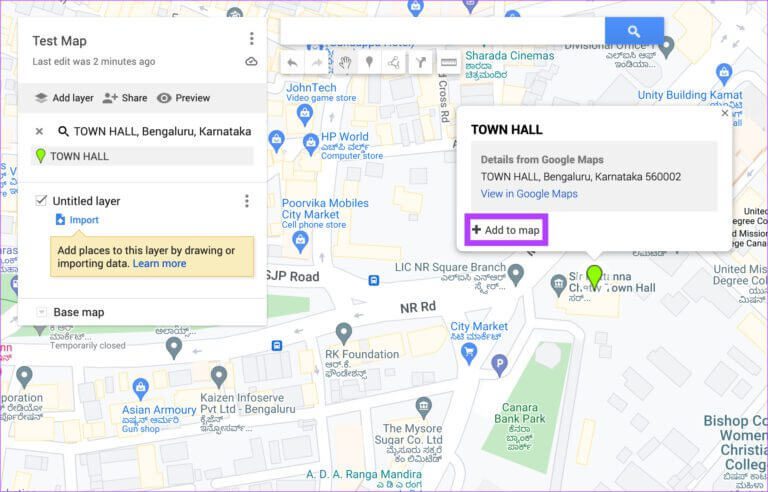Screen dimensions: 768x492
Task: Click the blue search button
Action: click(x=634, y=31)
